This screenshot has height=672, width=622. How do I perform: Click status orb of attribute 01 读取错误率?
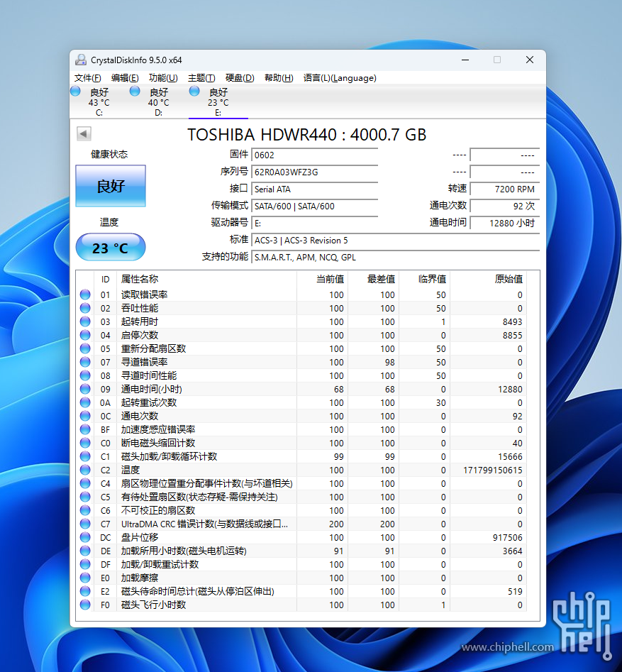click(85, 294)
